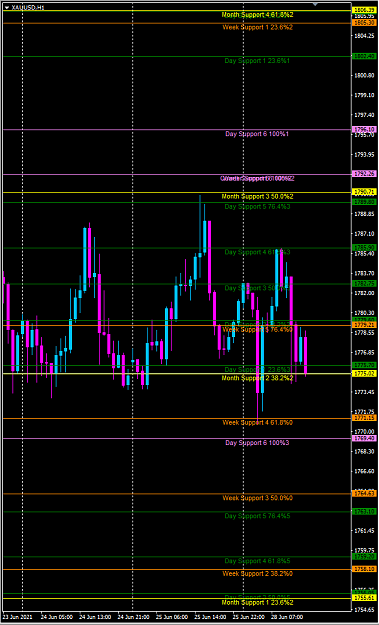Viewport: 379px width, 625px height.
Task: Select the Day Support 1 23.6%1 label
Action: click(257, 61)
